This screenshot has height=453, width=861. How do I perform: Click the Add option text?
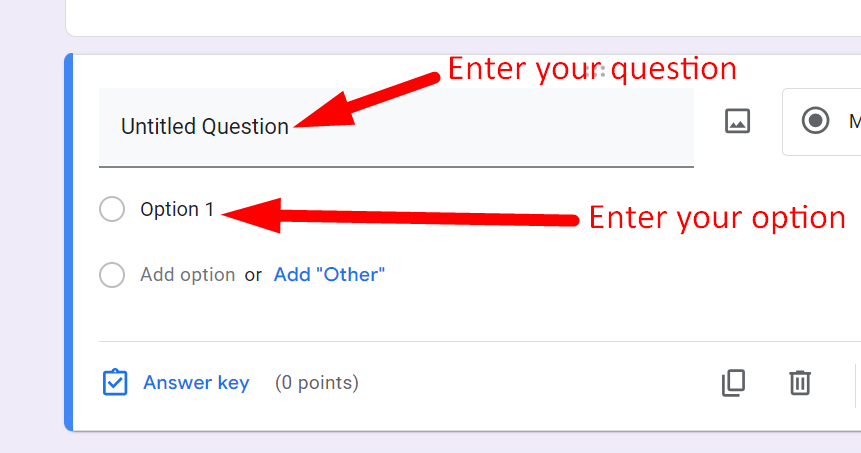coord(187,275)
